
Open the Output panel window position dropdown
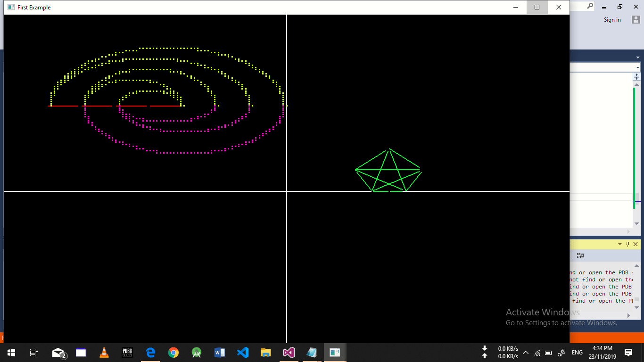620,244
